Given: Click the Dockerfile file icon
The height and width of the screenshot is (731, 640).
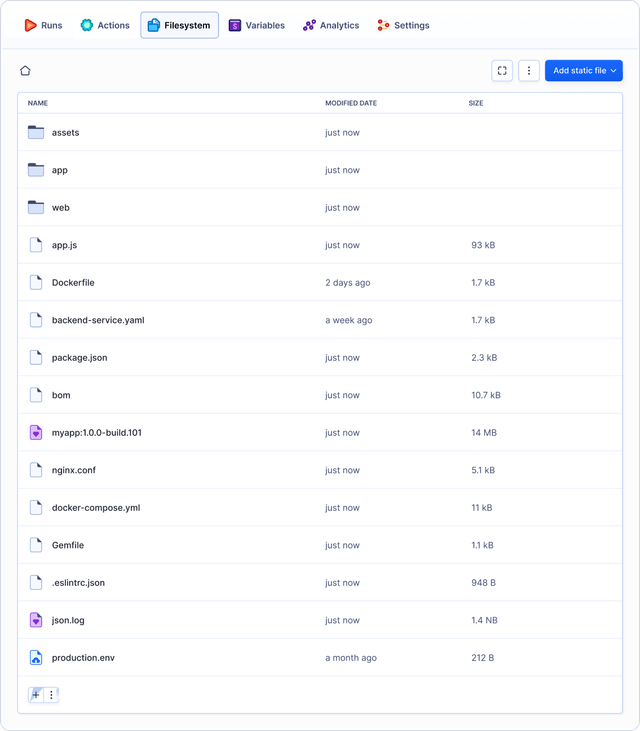Looking at the screenshot, I should tap(36, 283).
